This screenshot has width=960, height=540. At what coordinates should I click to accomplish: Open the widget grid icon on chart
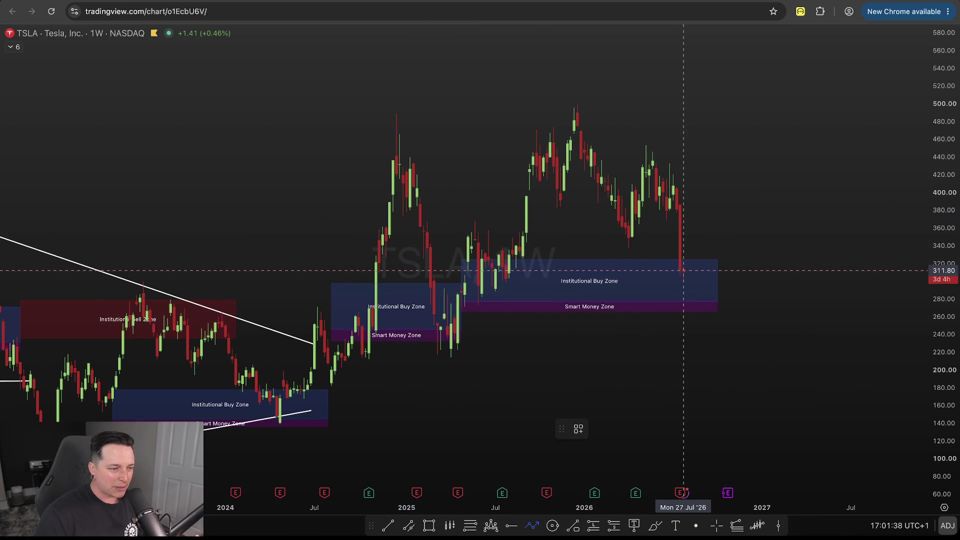(578, 429)
